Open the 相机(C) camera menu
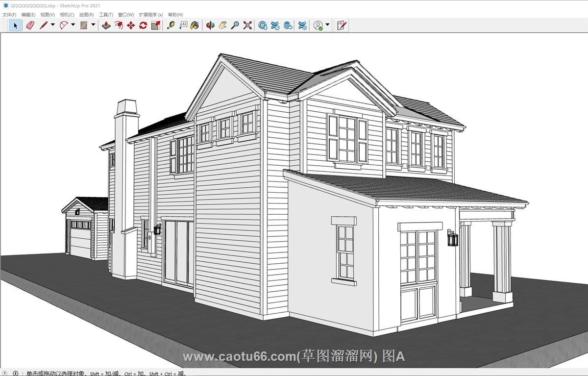588x376 pixels. (67, 15)
